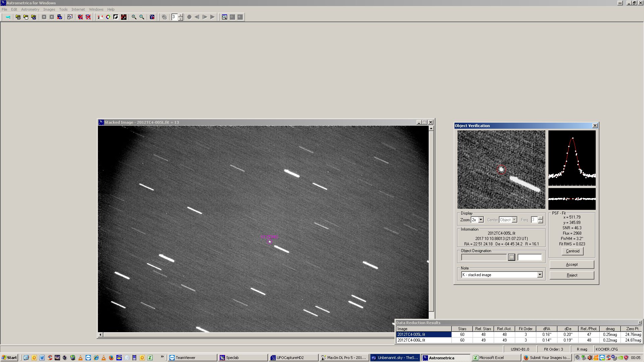This screenshot has height=362, width=644.
Task: Open the object selection button beside designation field
Action: (511, 257)
